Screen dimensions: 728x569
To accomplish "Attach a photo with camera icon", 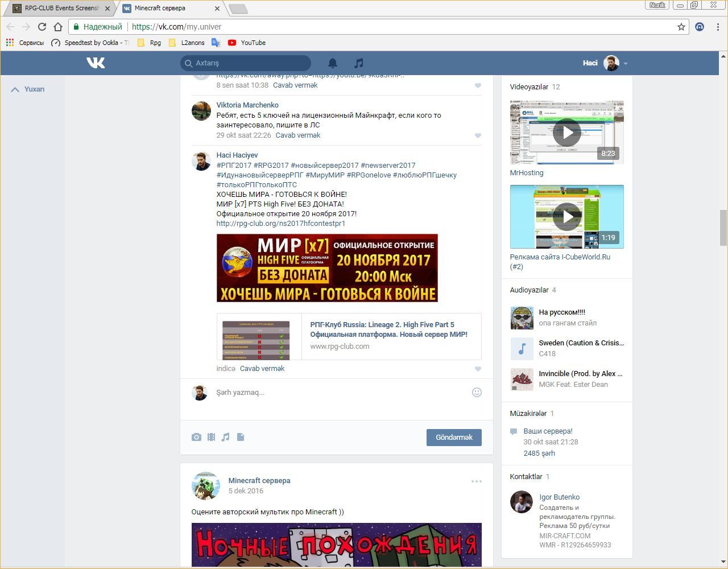I will pos(196,437).
